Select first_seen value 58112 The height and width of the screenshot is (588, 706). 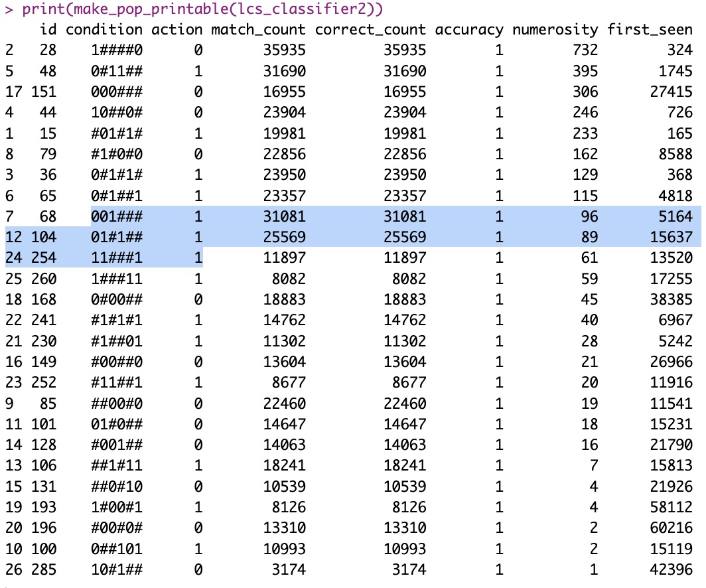pyautogui.click(x=671, y=508)
